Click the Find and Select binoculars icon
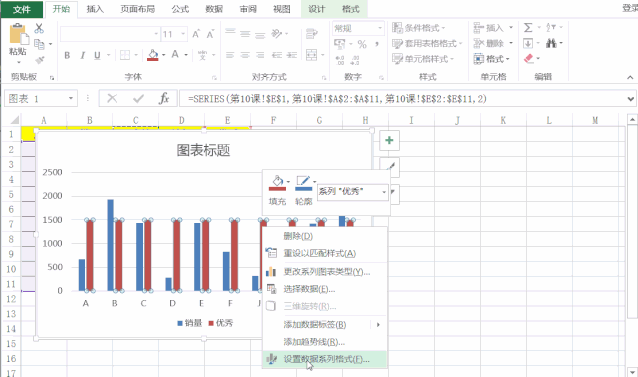Image resolution: width=638 pixels, height=377 pixels. (551, 43)
